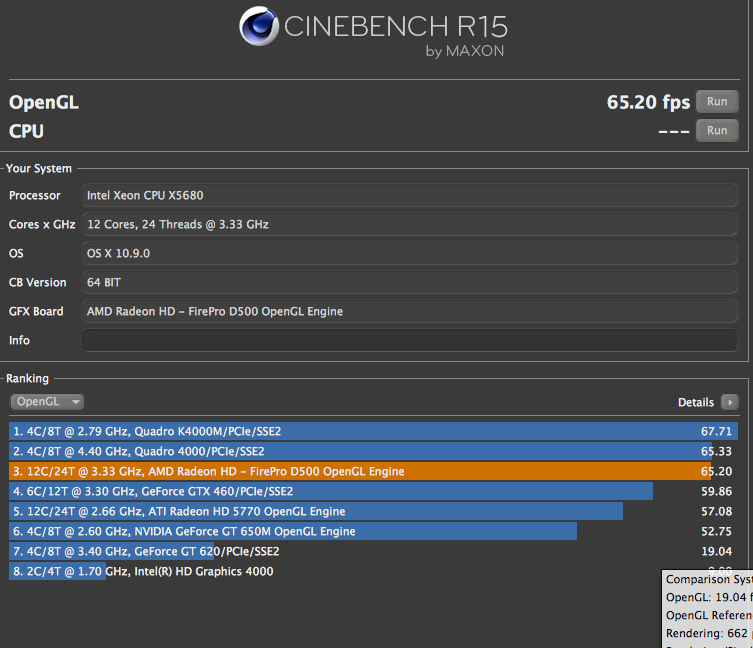This screenshot has width=753, height=648.
Task: Select ranking row 5 ATI Radeon HD 5770
Action: click(x=373, y=512)
